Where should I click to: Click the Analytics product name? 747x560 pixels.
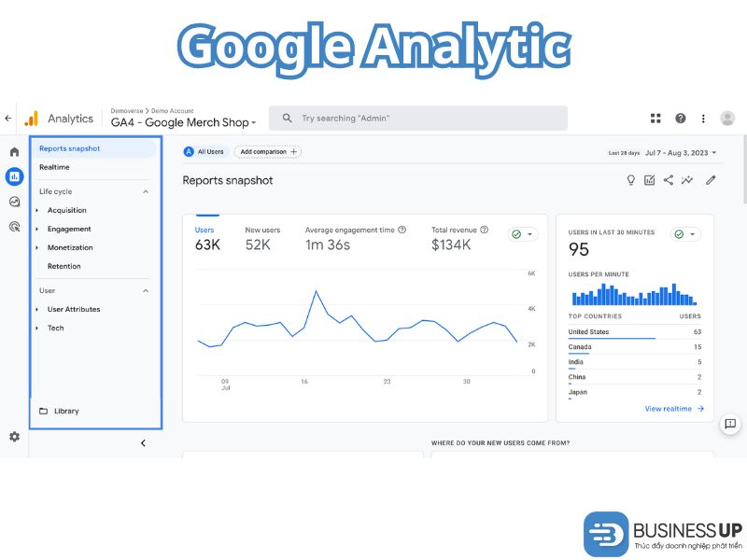tap(71, 119)
